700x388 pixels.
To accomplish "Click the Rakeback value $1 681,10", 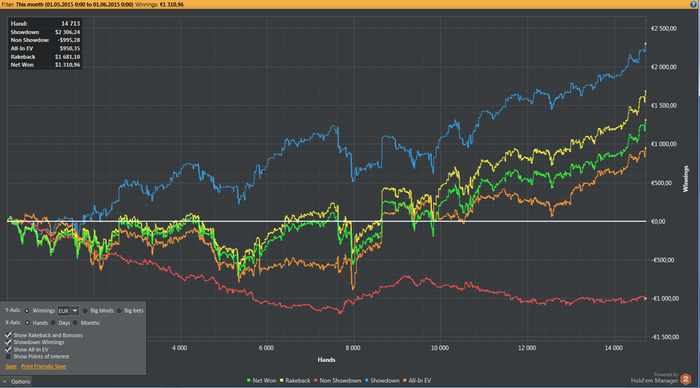I will click(67, 57).
